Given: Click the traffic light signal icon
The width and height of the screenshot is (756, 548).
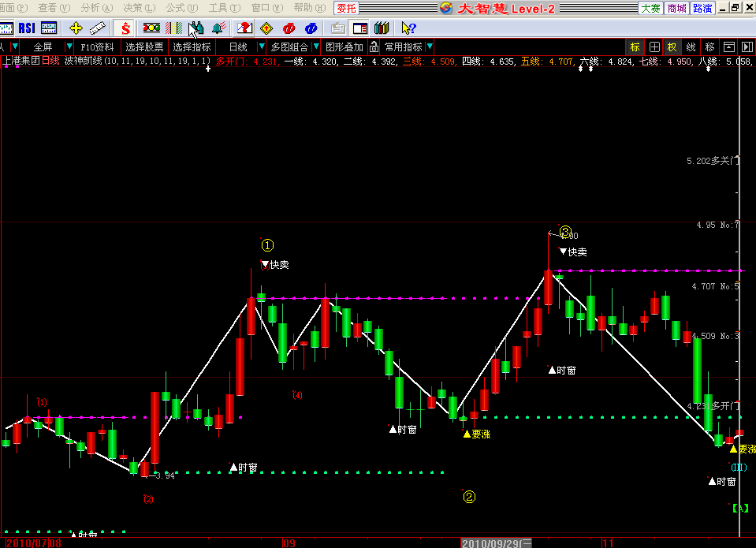Looking at the screenshot, I should coord(151,28).
